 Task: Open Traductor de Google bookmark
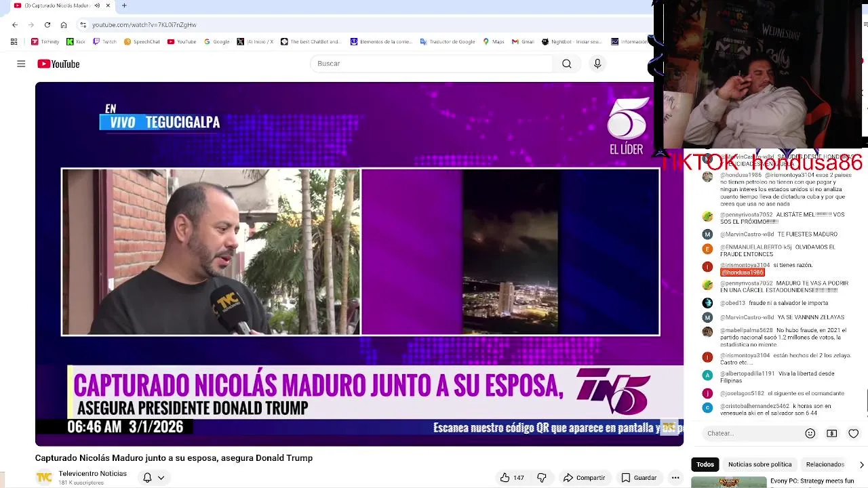448,41
